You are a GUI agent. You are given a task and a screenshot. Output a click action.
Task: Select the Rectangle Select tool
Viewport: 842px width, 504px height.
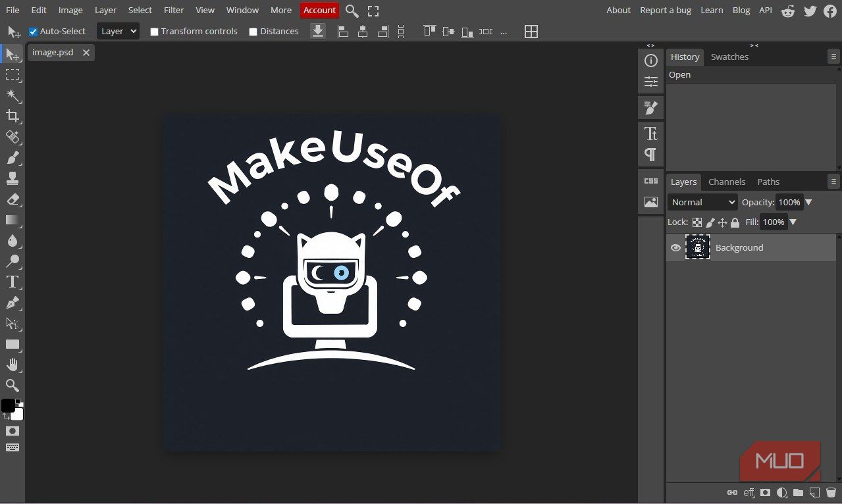(x=13, y=75)
